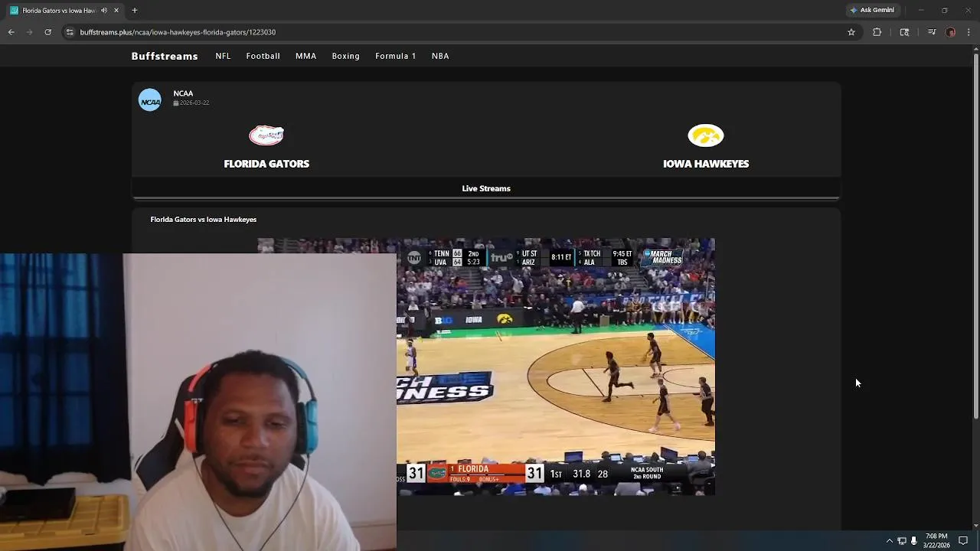Click the NCAA league label text
The image size is (980, 551).
coord(183,93)
